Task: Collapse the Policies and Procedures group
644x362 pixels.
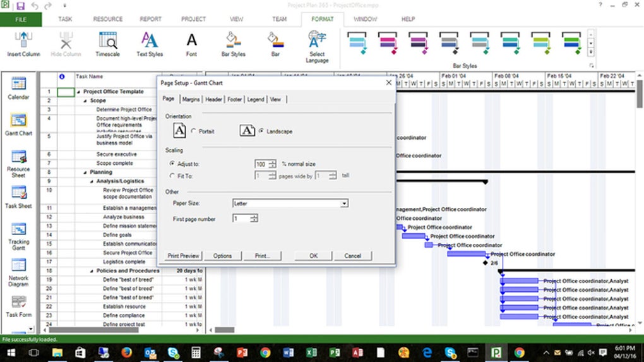Action: tap(92, 271)
